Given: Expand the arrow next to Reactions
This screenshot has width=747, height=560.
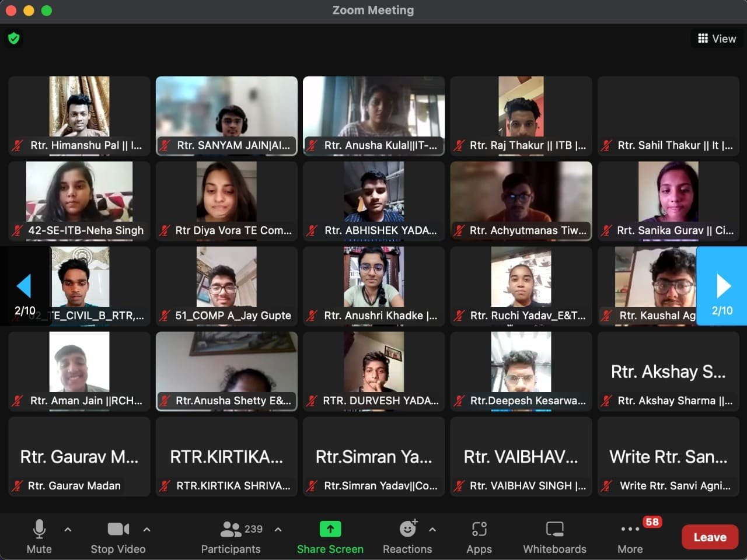Looking at the screenshot, I should coord(432,529).
